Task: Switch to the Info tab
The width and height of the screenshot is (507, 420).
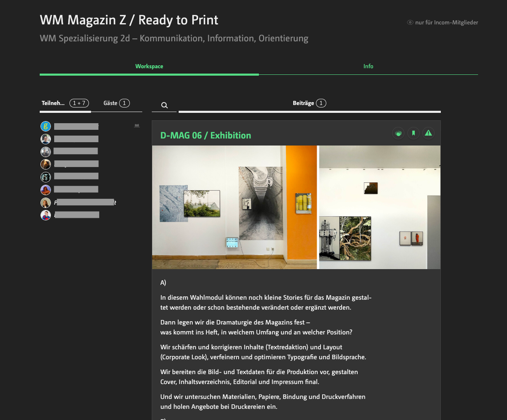Action: coord(368,66)
